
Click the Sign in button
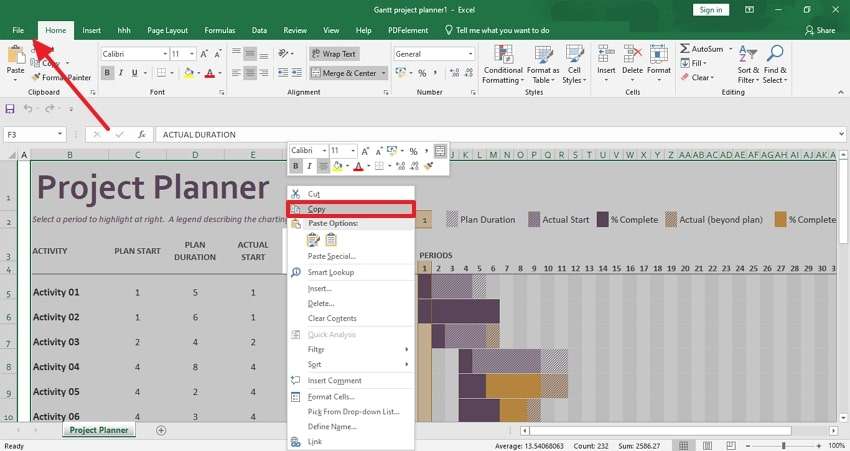point(711,10)
